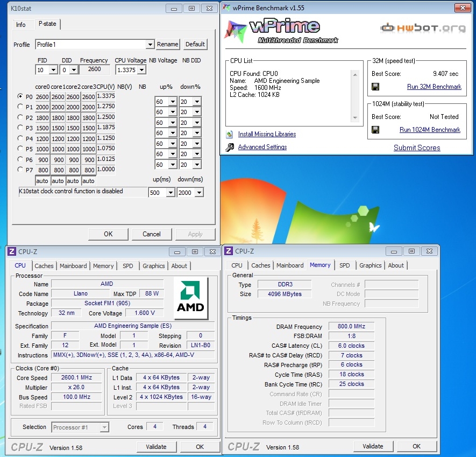
Task: Open the Processor #1 selection dropdown
Action: point(104,427)
